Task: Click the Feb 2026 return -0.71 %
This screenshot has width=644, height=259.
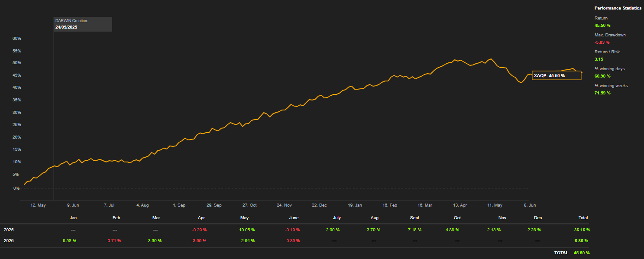Action: [113, 240]
